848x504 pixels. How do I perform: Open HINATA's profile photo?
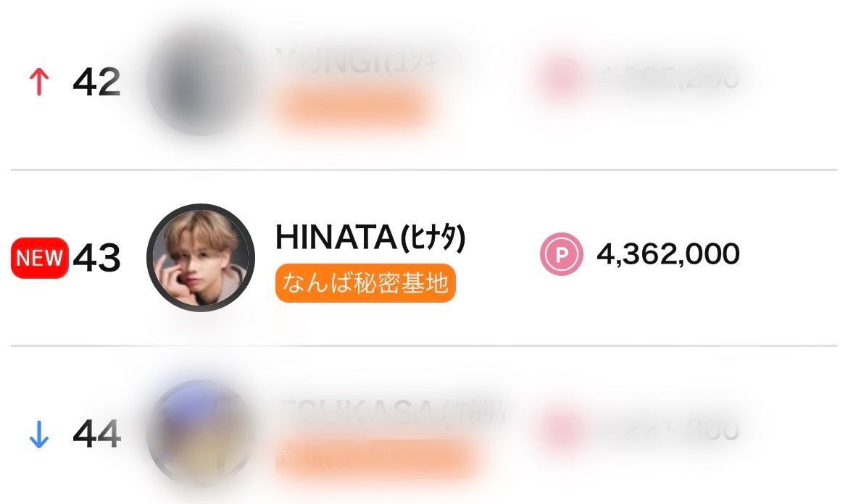[201, 258]
